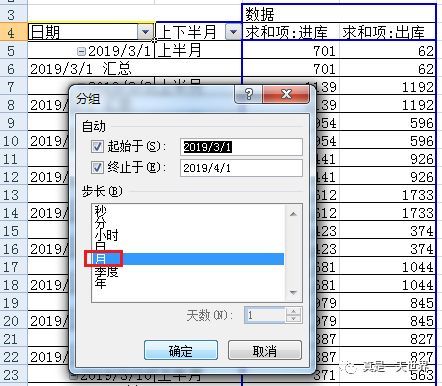Click the 起始于 date input field

pos(241,147)
